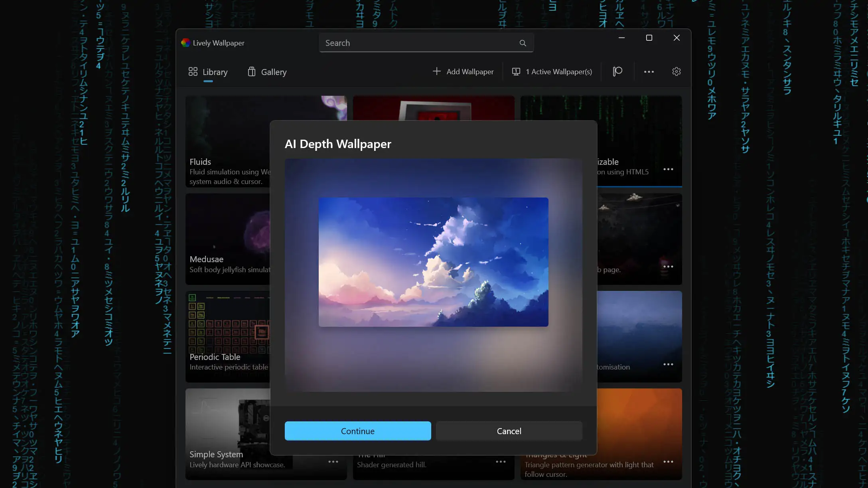Click the Add Wallpaper plus icon

click(437, 71)
